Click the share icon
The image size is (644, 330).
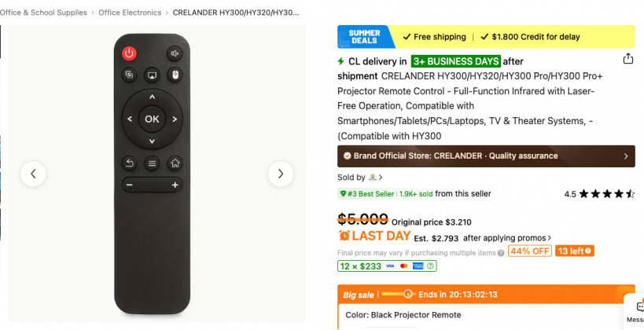[627, 59]
